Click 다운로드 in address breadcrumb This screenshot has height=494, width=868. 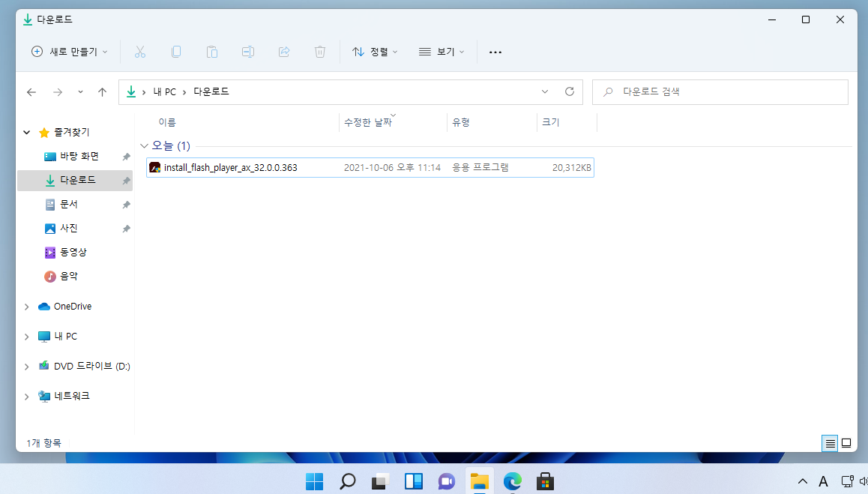coord(211,91)
